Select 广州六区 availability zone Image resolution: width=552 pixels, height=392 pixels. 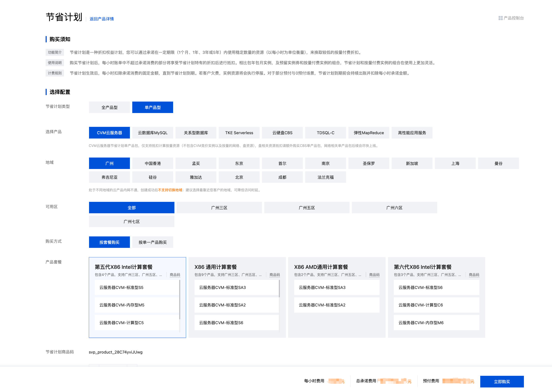point(394,208)
